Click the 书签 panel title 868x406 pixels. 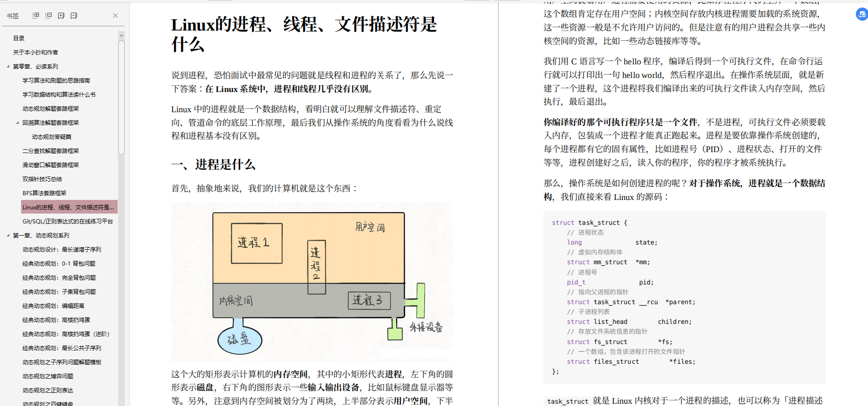(13, 15)
